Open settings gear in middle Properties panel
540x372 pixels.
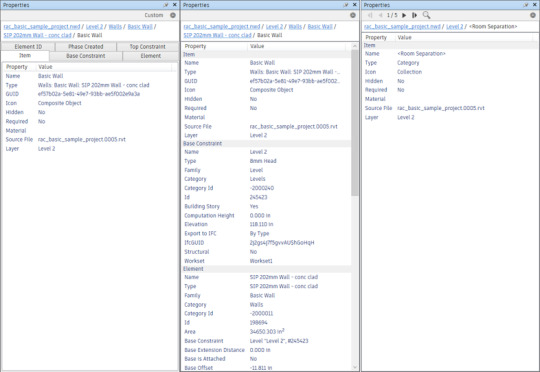pyautogui.click(x=353, y=15)
